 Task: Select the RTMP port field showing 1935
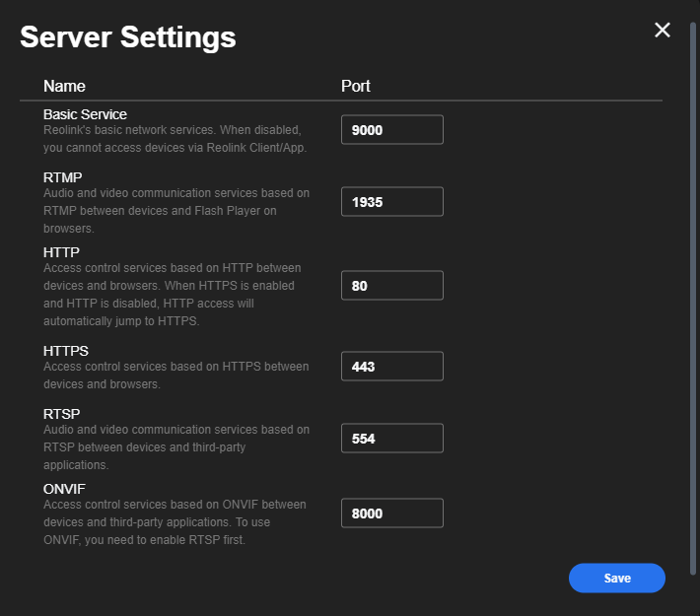click(392, 202)
